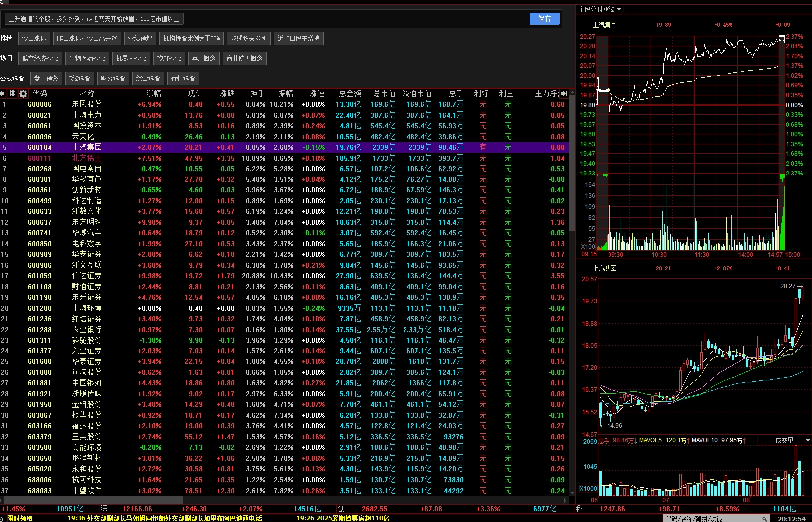Click the left arrow icon beside column headers
Viewport: 812px width, 522px height.
point(2,93)
